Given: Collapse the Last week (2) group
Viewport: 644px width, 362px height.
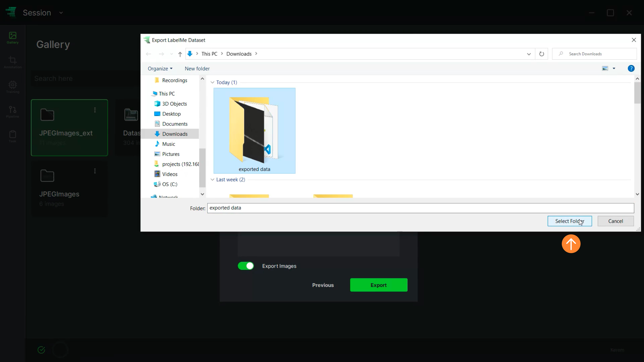Looking at the screenshot, I should point(213,180).
